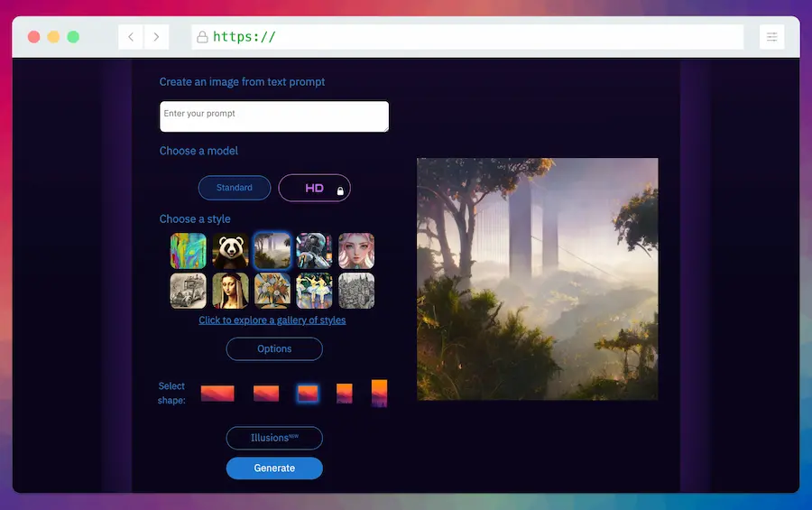Click the padlock icon in address bar
The width and height of the screenshot is (812, 510).
pyautogui.click(x=202, y=37)
